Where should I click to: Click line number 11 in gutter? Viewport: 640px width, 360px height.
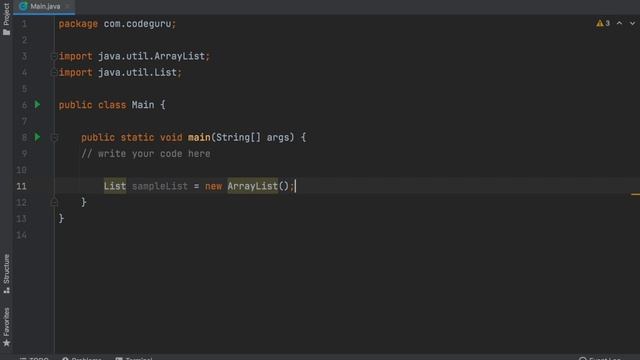22,186
